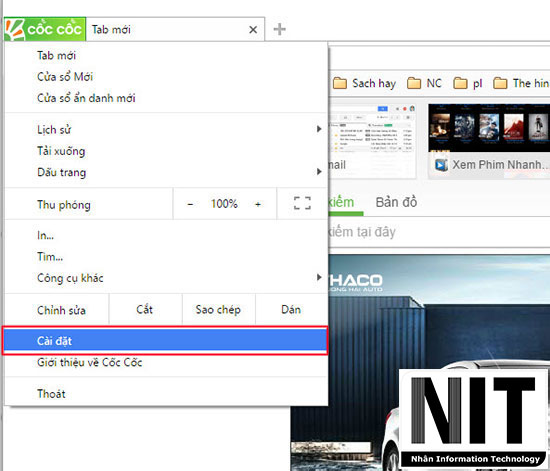Expand the Dấu trang submenu

pos(166,172)
